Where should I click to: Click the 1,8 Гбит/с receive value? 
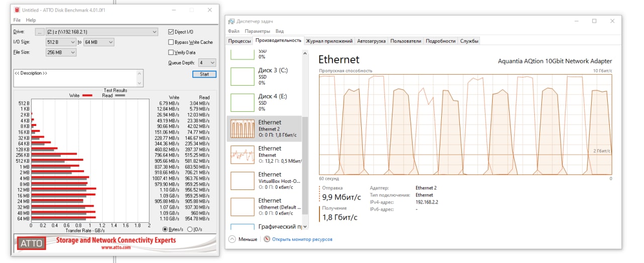(x=340, y=217)
